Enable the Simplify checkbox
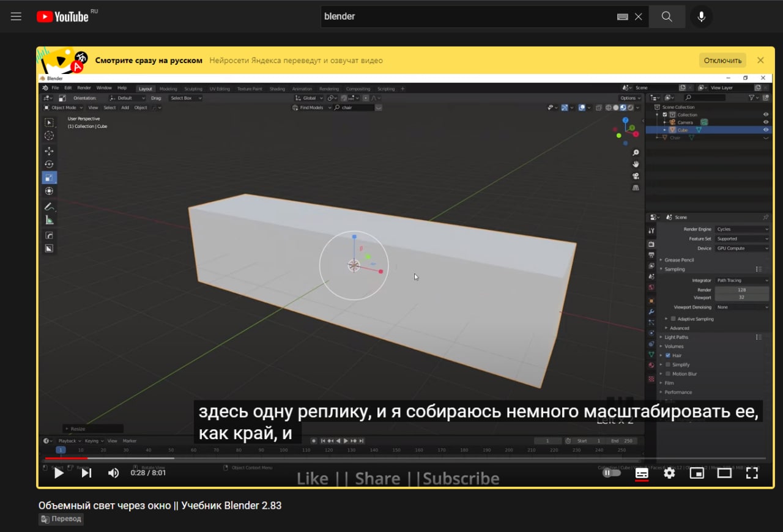The height and width of the screenshot is (532, 783). [x=668, y=364]
